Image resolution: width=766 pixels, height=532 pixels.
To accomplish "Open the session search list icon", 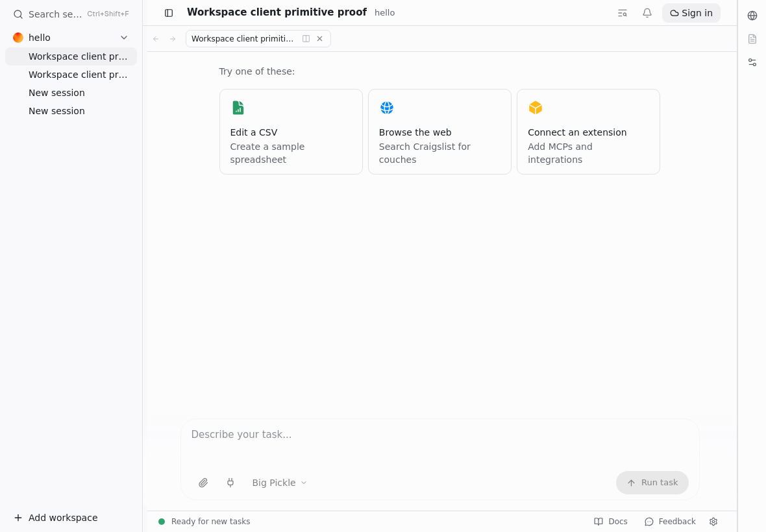I will (623, 13).
